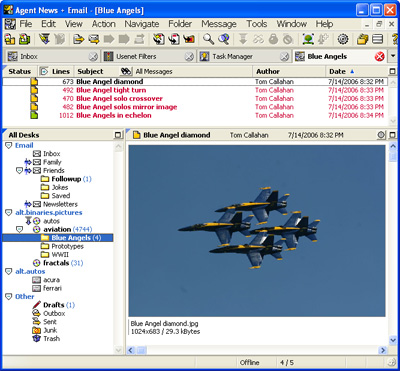Click the status bar corner icon
The image size is (400, 371).
click(392, 363)
